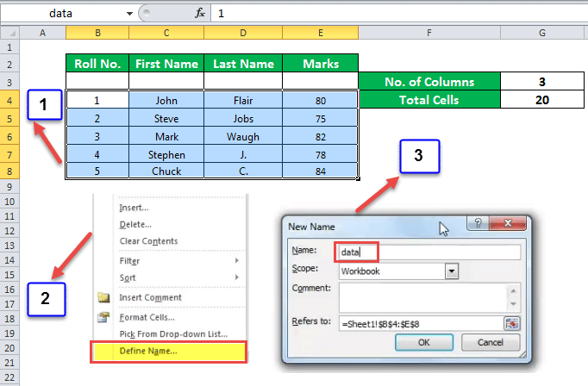Click the Comment text area
The width and height of the screenshot is (588, 386).
pyautogui.click(x=423, y=297)
